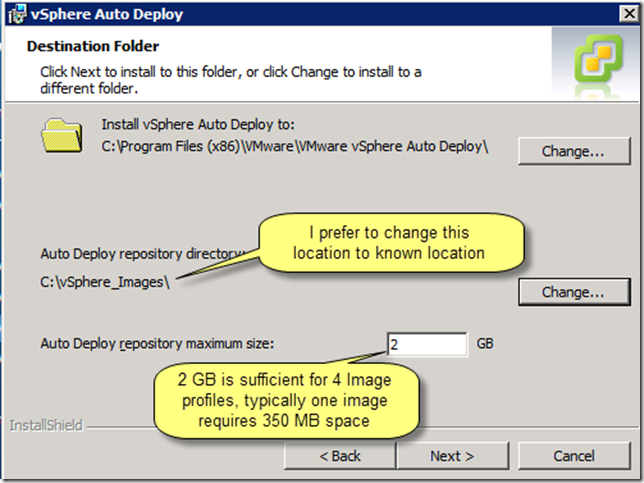Click the GB unit label

(485, 343)
